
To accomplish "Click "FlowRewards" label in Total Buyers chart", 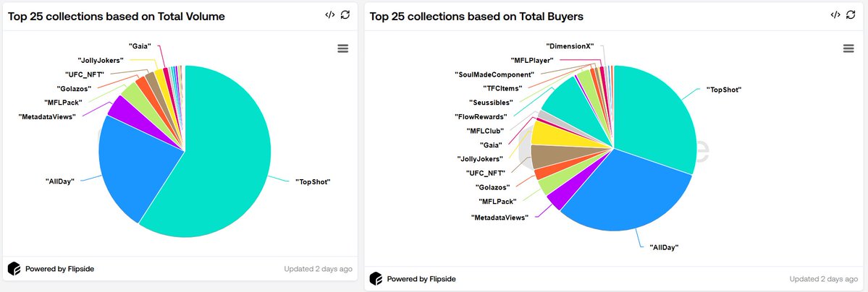I will pyautogui.click(x=480, y=116).
